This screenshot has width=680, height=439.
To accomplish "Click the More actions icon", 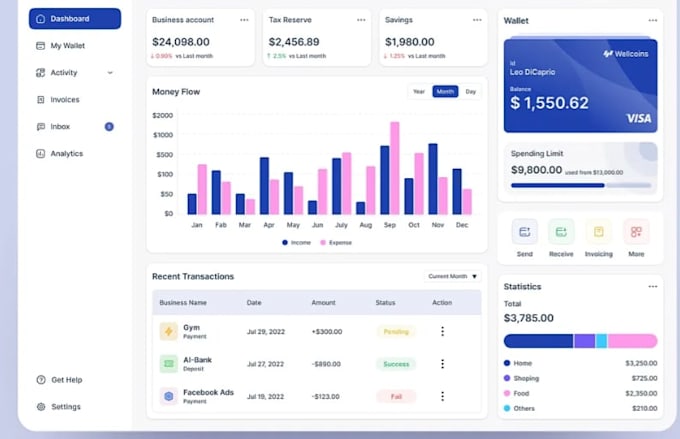I will tap(636, 232).
